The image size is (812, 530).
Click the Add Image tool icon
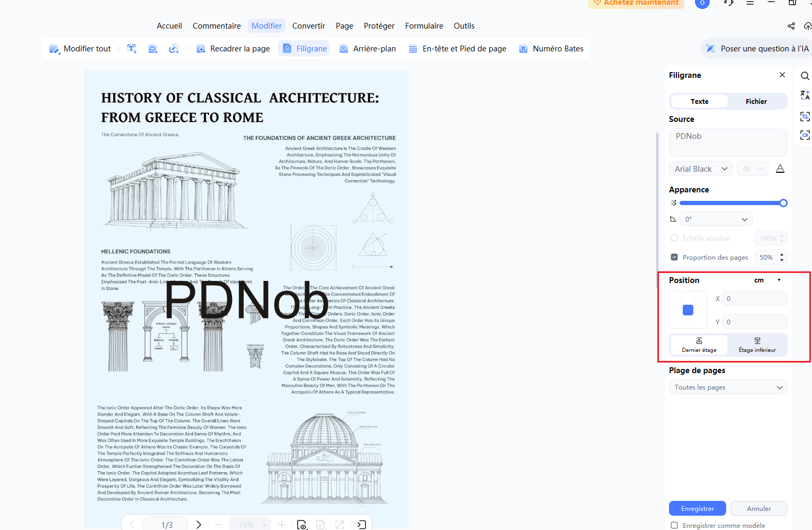pos(153,49)
